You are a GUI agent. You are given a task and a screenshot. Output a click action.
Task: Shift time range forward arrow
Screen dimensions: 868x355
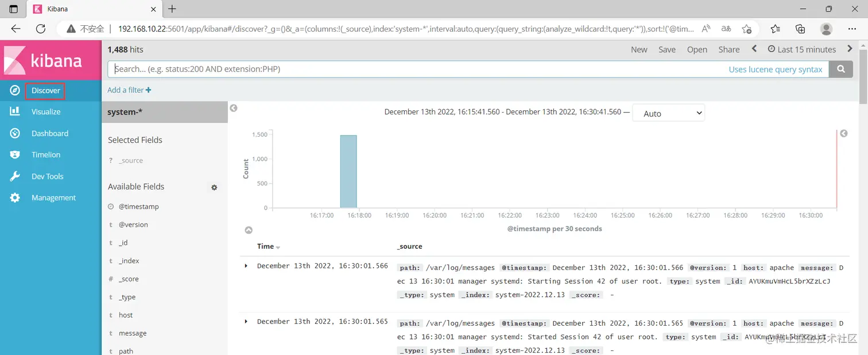850,49
